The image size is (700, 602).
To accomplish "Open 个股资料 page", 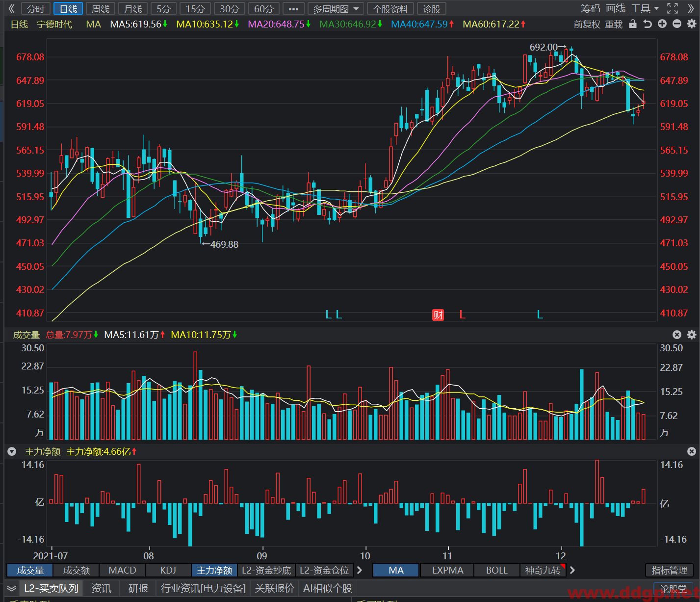I will pos(390,9).
